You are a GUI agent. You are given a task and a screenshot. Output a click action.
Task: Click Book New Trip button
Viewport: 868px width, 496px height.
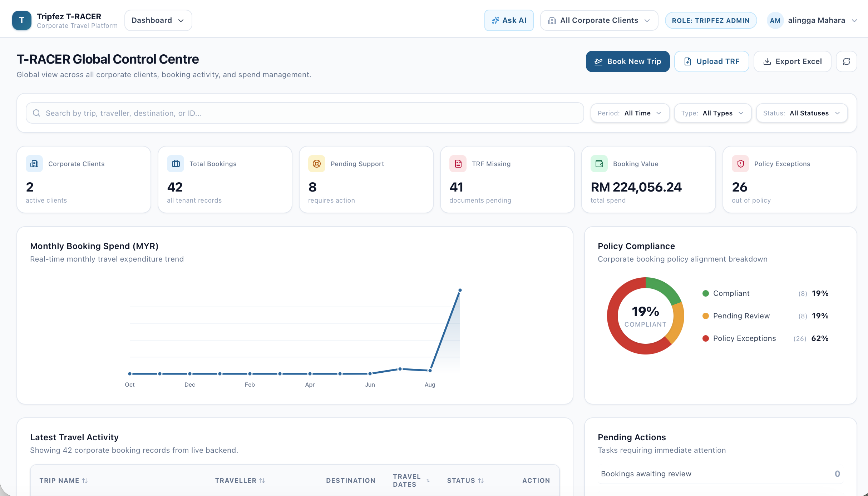pyautogui.click(x=628, y=61)
